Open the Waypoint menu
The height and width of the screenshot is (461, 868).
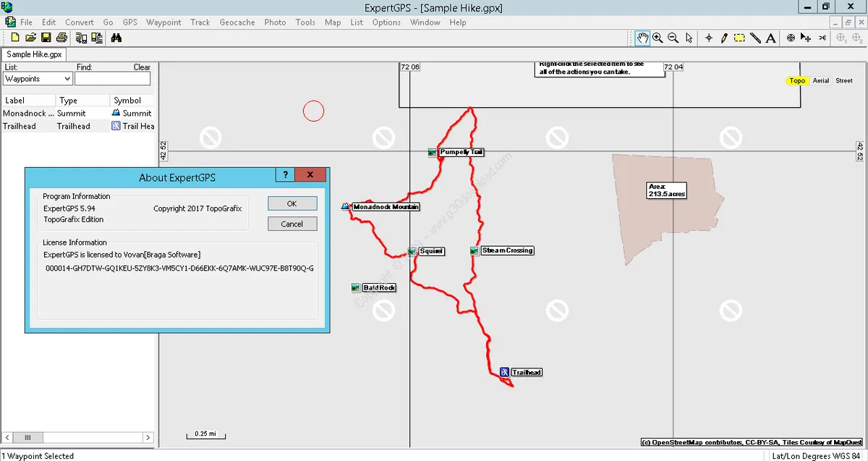click(x=163, y=22)
